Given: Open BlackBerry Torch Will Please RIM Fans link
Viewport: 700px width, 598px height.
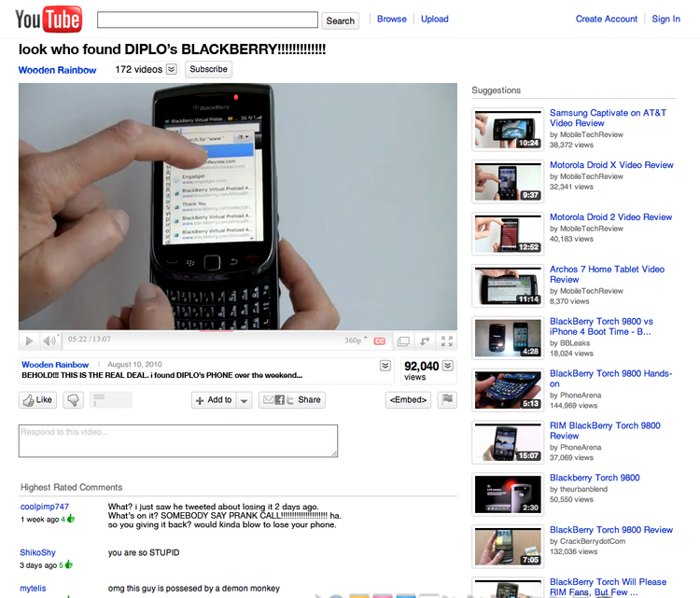Looking at the screenshot, I should (x=608, y=587).
